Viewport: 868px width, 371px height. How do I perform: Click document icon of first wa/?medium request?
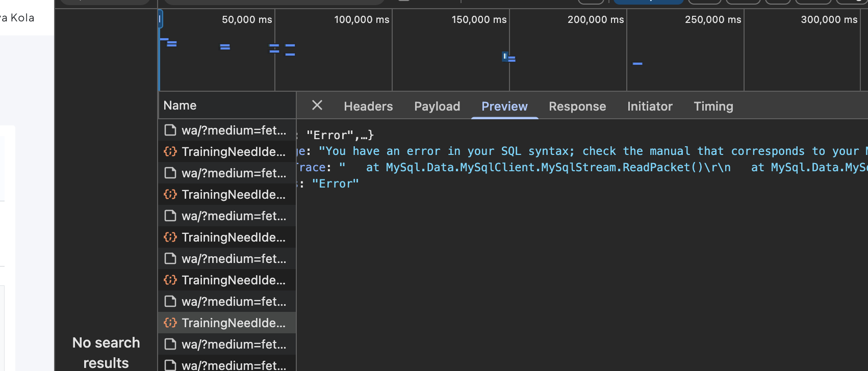pyautogui.click(x=170, y=130)
